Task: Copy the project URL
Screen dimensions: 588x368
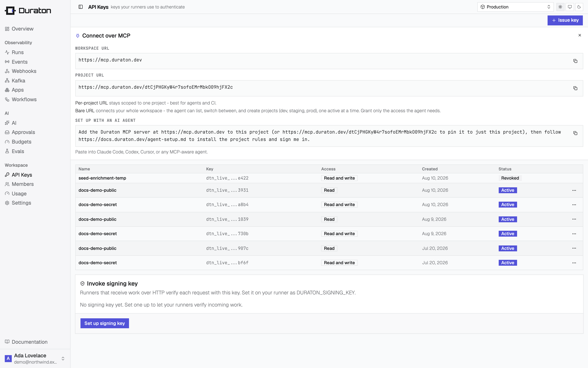Action: 575,88
